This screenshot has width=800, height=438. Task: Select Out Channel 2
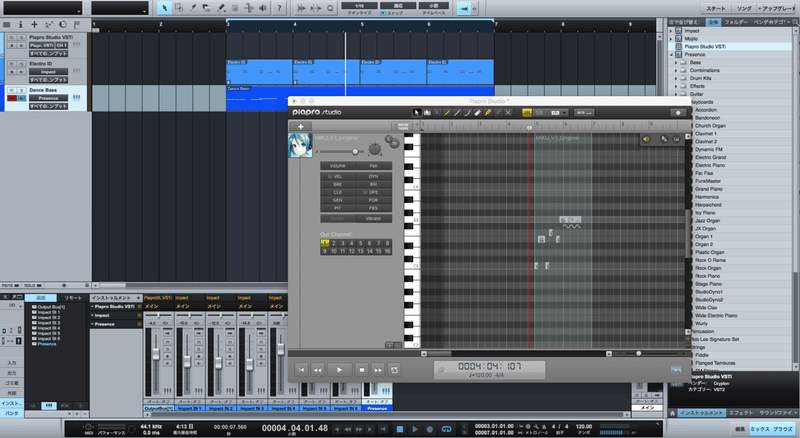[334, 244]
